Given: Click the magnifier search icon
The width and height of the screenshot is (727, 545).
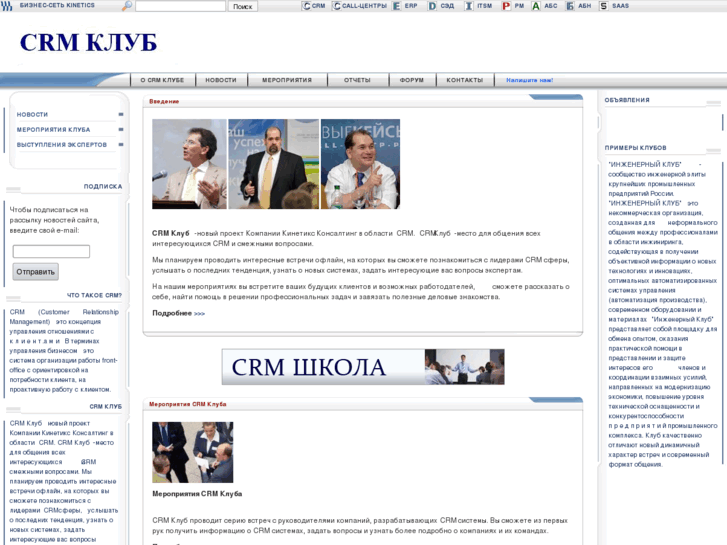Looking at the screenshot, I should click(126, 6).
